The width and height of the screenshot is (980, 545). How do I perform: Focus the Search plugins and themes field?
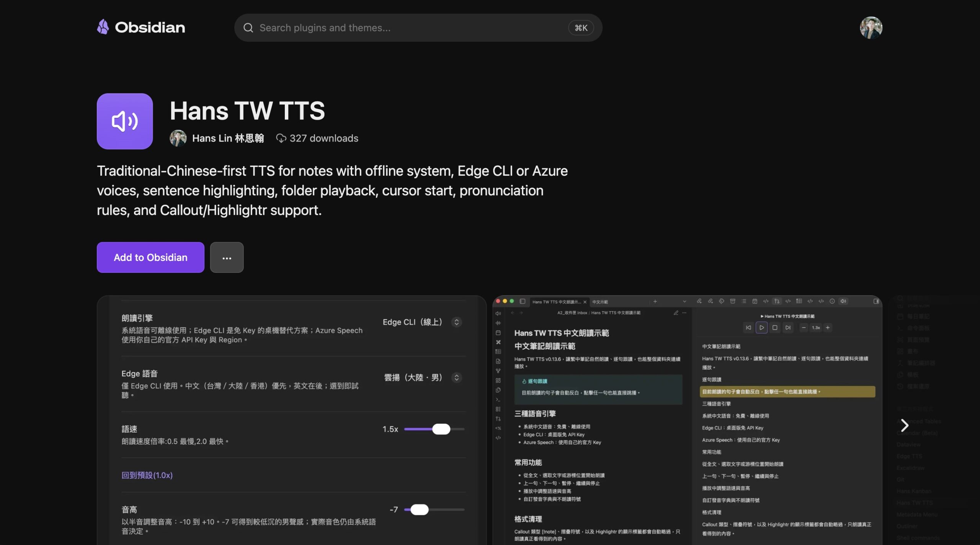point(418,28)
